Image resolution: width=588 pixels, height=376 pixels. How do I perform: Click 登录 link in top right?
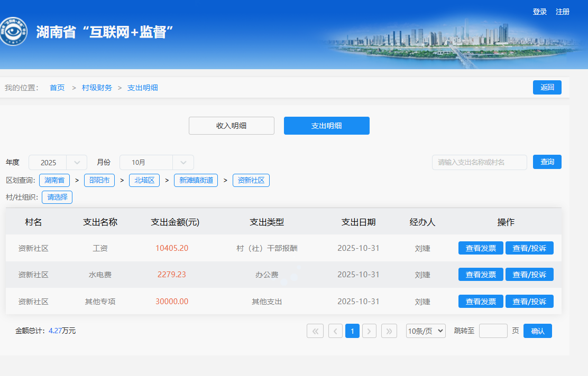tap(539, 12)
